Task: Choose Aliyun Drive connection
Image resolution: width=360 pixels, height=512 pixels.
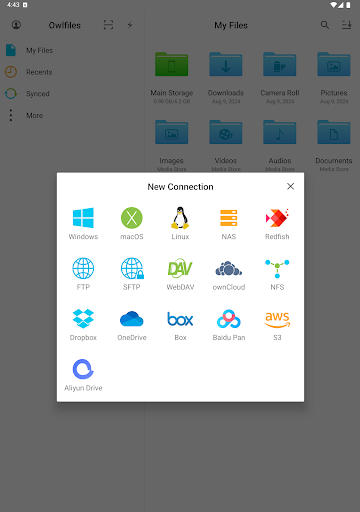Action: pyautogui.click(x=83, y=375)
